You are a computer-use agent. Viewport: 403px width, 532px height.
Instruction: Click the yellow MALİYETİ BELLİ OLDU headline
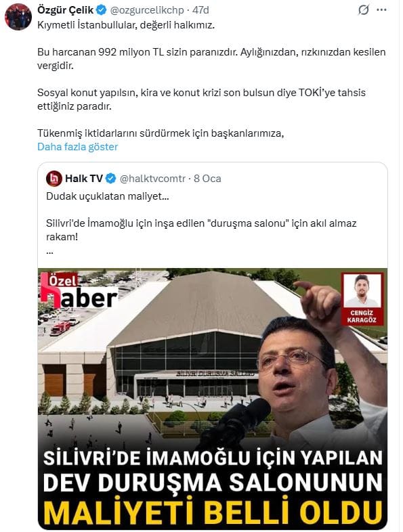coord(213,510)
